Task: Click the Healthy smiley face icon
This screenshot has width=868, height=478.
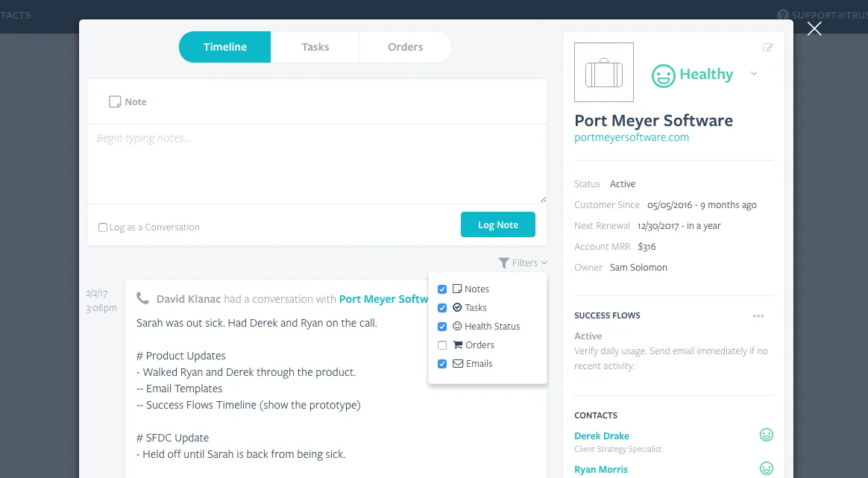Action: pos(663,75)
